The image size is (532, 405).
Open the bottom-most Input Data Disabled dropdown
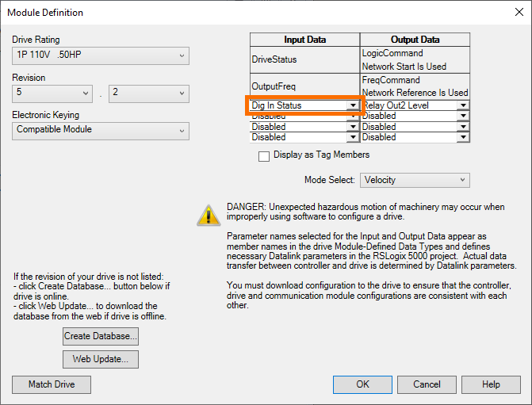(x=353, y=137)
